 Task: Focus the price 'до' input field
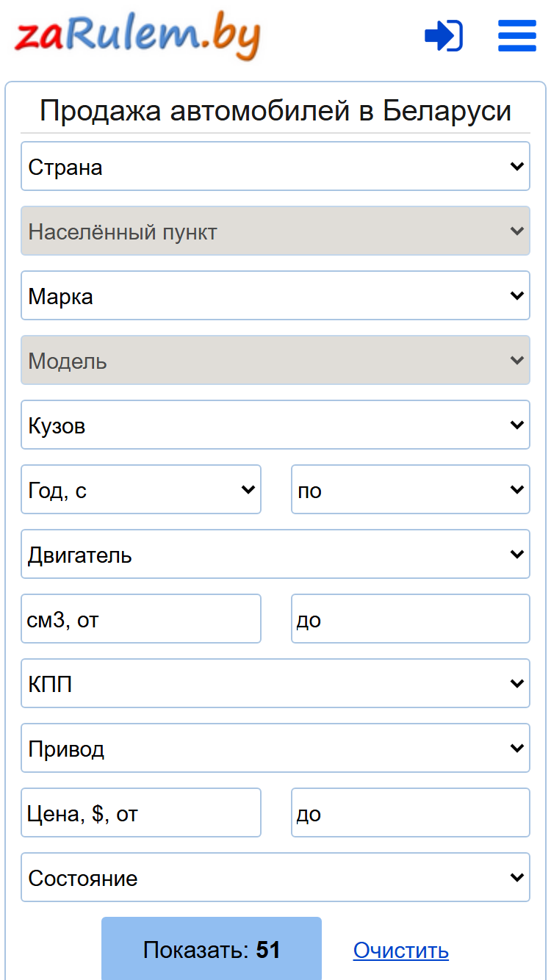click(x=411, y=813)
